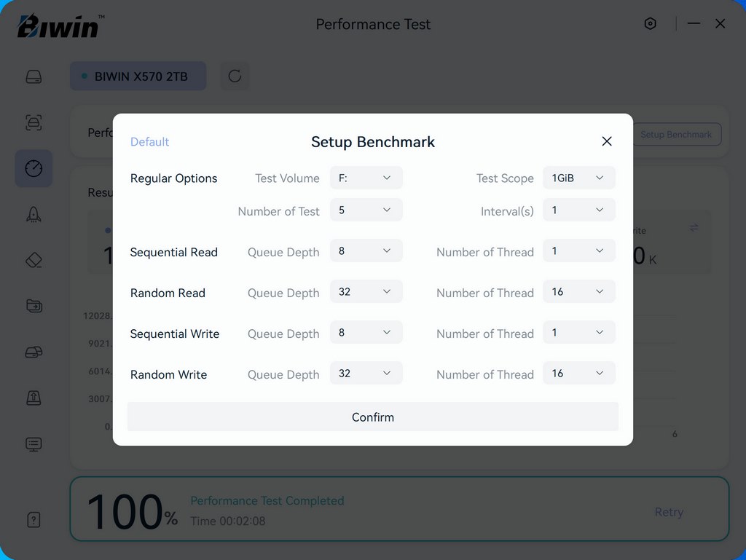746x560 pixels.
Task: Open Sequential Write Number of Thread dropdown
Action: (578, 333)
